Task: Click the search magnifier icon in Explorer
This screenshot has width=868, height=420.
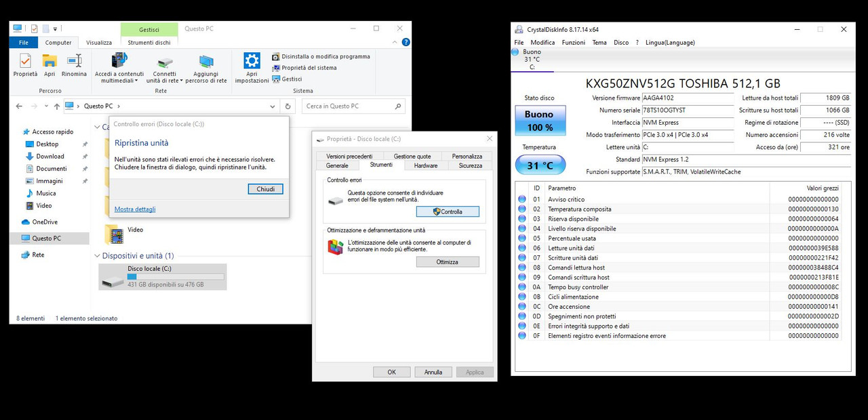Action: click(x=398, y=106)
